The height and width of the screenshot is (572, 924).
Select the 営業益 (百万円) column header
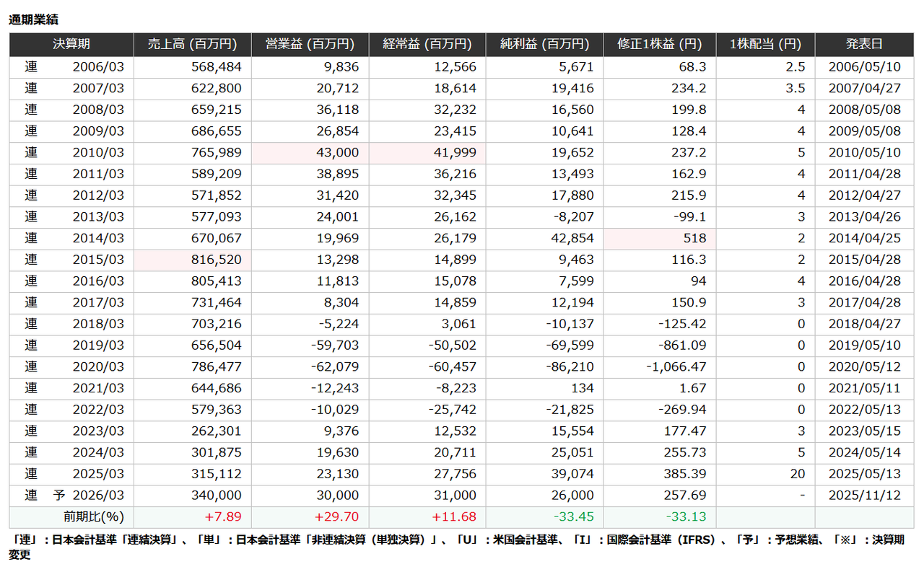coord(310,45)
